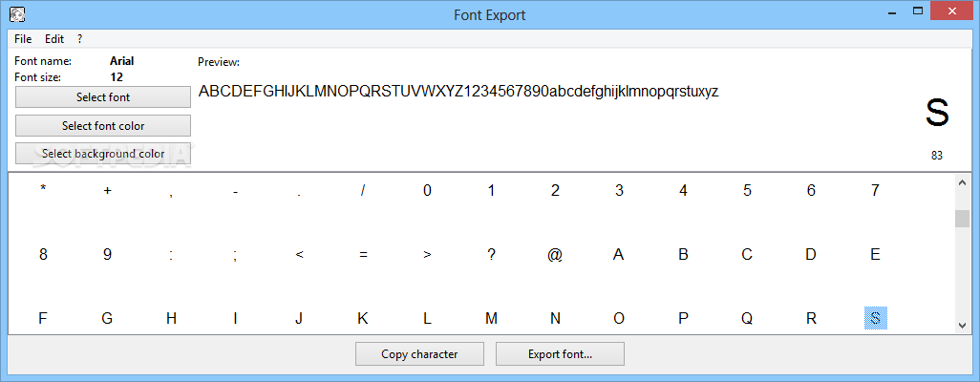Select the letter N in the grid
Viewport: 980px width, 382px height.
pos(555,318)
